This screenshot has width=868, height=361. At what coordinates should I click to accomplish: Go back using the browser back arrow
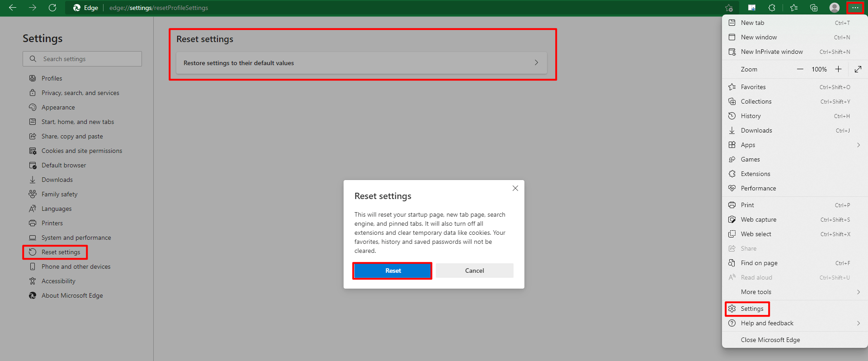coord(13,8)
